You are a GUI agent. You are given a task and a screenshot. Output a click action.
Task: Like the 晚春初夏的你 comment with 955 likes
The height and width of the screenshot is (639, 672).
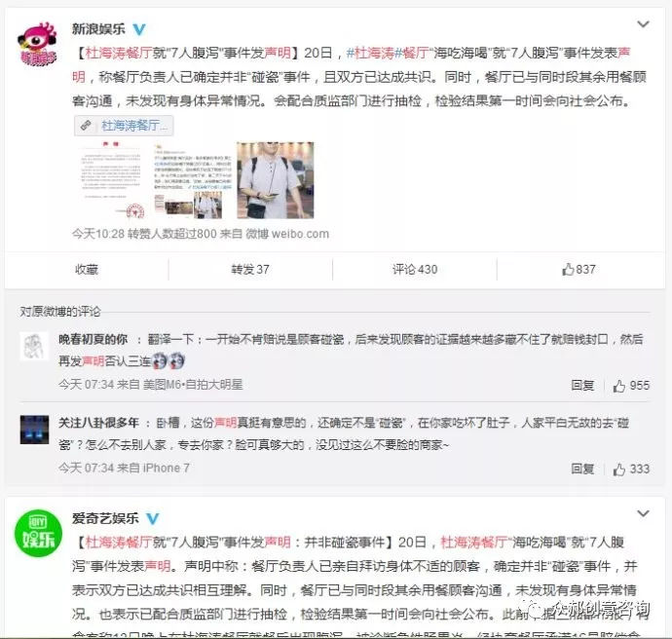[x=631, y=386]
